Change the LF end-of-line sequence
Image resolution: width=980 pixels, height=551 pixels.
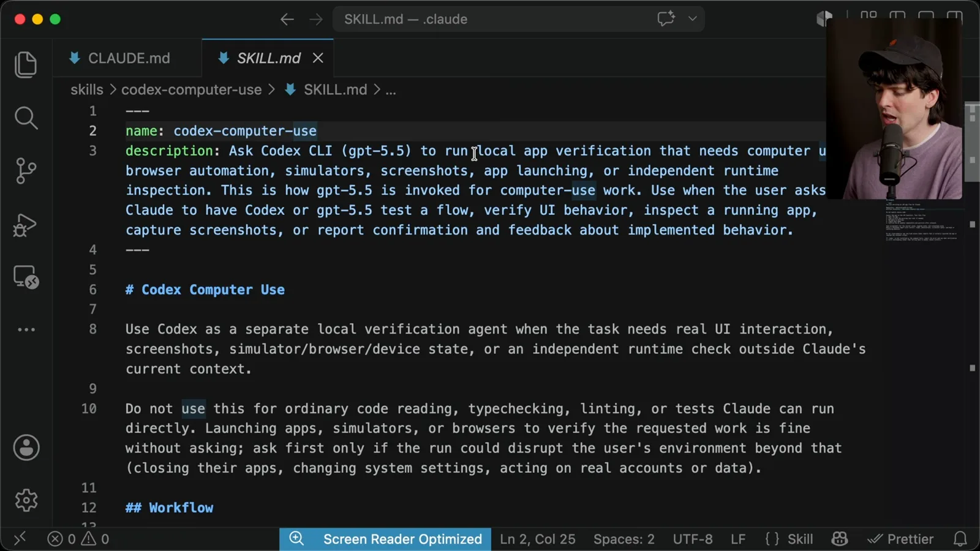[x=738, y=539]
